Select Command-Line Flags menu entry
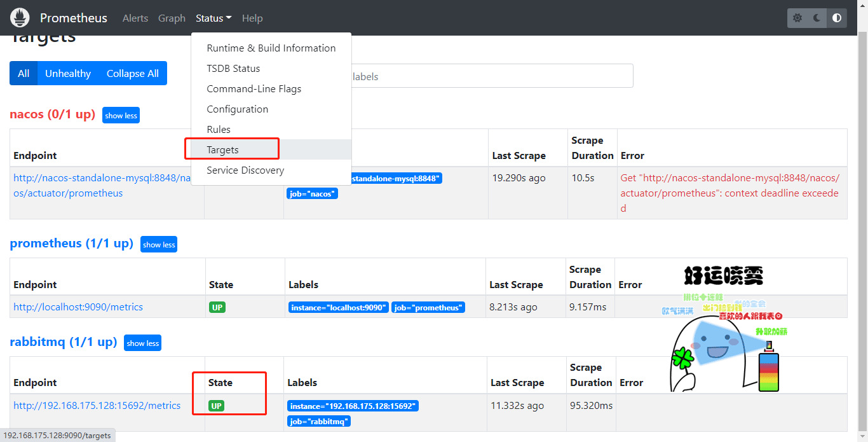Screen dimensions: 868x442 pos(271,89)
